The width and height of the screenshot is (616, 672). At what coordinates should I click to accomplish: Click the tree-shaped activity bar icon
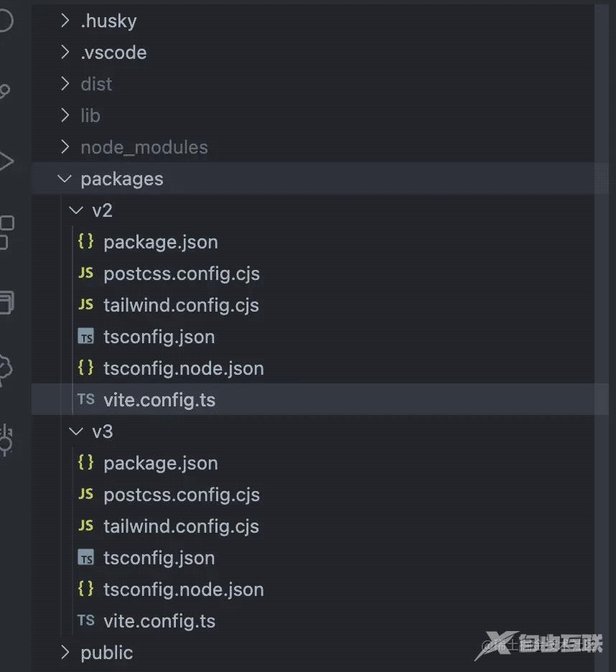coord(4,370)
